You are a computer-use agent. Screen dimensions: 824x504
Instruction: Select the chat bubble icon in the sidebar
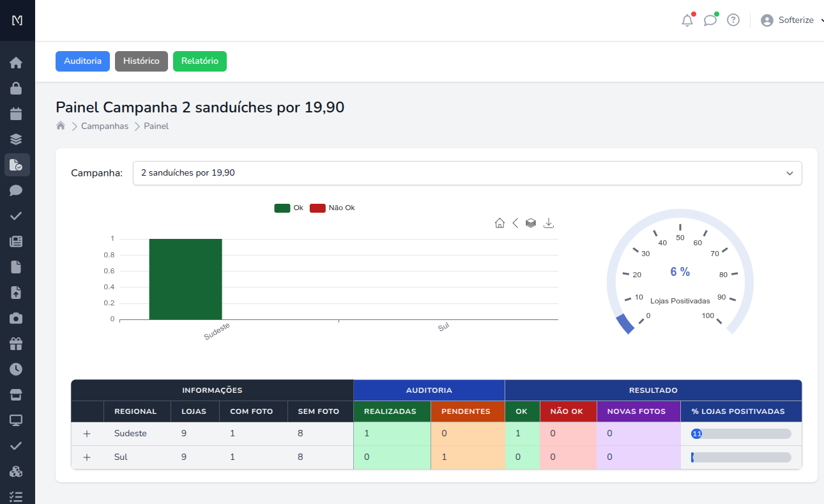click(x=17, y=190)
